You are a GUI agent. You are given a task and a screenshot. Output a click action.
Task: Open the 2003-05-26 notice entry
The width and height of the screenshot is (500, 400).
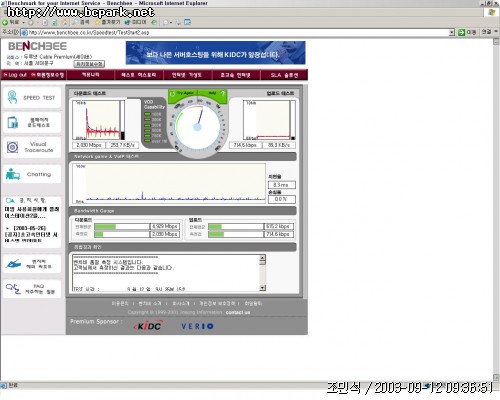tap(31, 234)
